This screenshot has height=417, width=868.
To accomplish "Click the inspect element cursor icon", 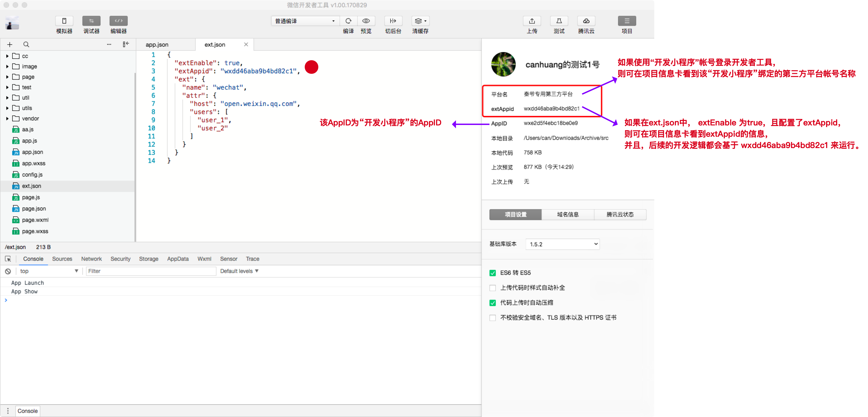I will pos(8,259).
